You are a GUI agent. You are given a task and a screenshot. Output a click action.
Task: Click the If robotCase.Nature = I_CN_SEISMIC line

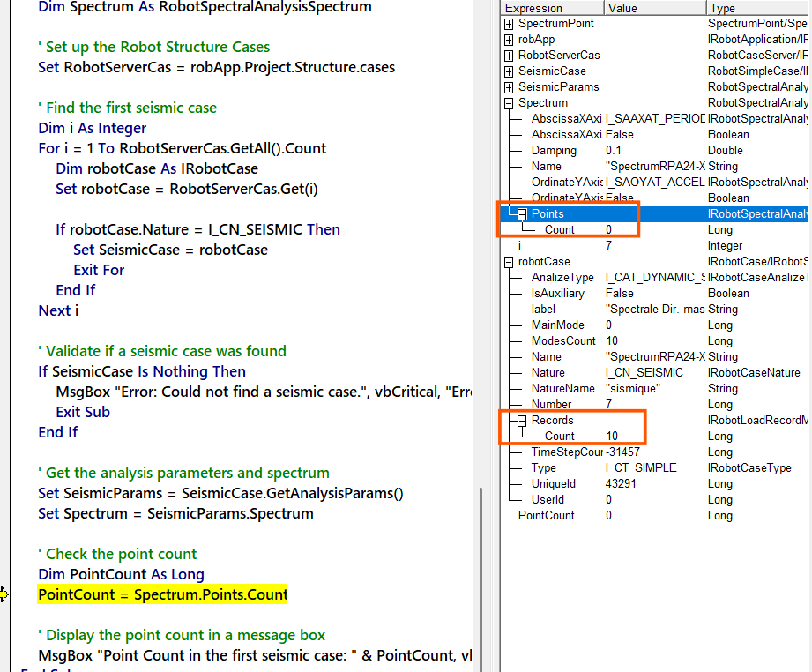(197, 229)
